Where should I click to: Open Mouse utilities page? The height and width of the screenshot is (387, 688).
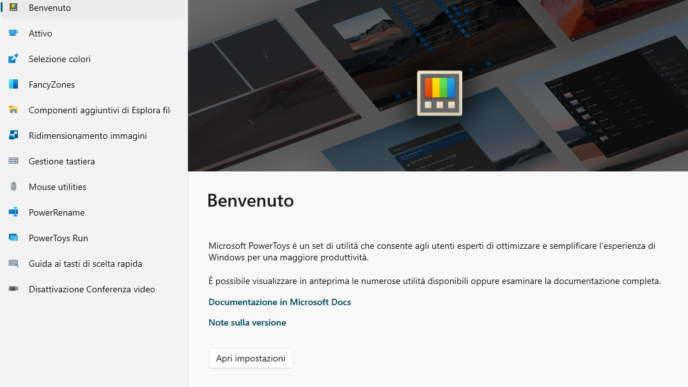(93, 187)
